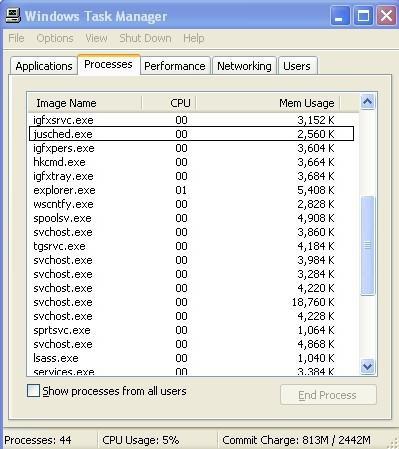The width and height of the screenshot is (399, 449).
Task: Open the View menu
Action: (x=96, y=38)
